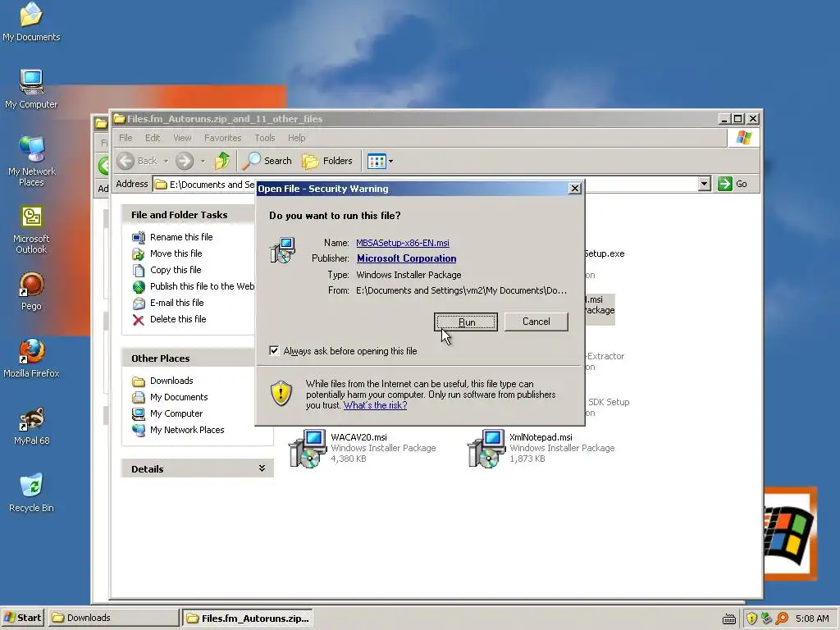Click Run in the security warning
Screen dimensions: 840x630
pos(466,322)
